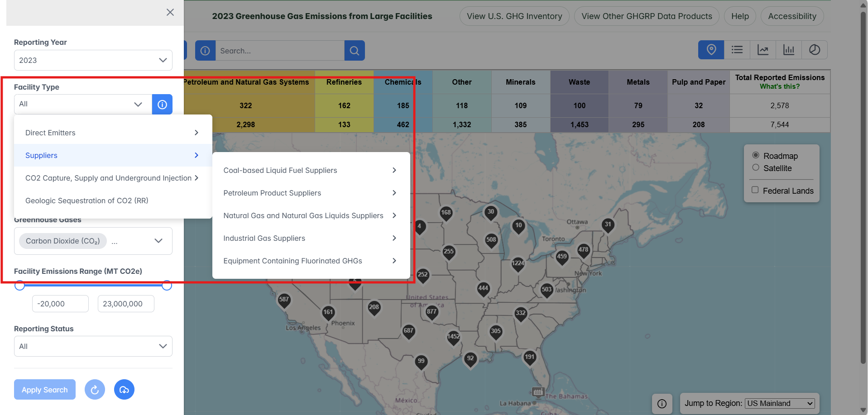Viewport: 868px width, 415px height.
Task: Enable the Federal Lands checkbox
Action: (755, 190)
